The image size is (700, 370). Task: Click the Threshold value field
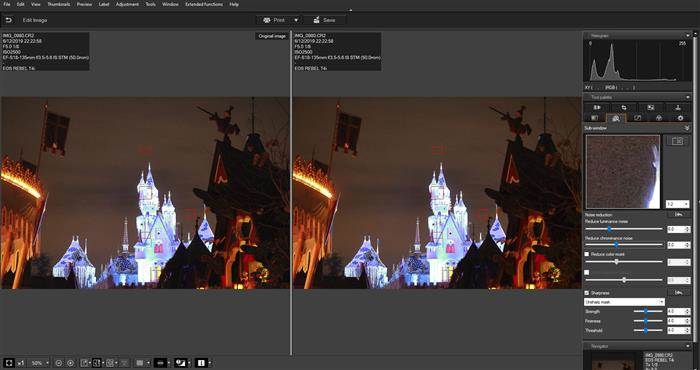pyautogui.click(x=679, y=331)
